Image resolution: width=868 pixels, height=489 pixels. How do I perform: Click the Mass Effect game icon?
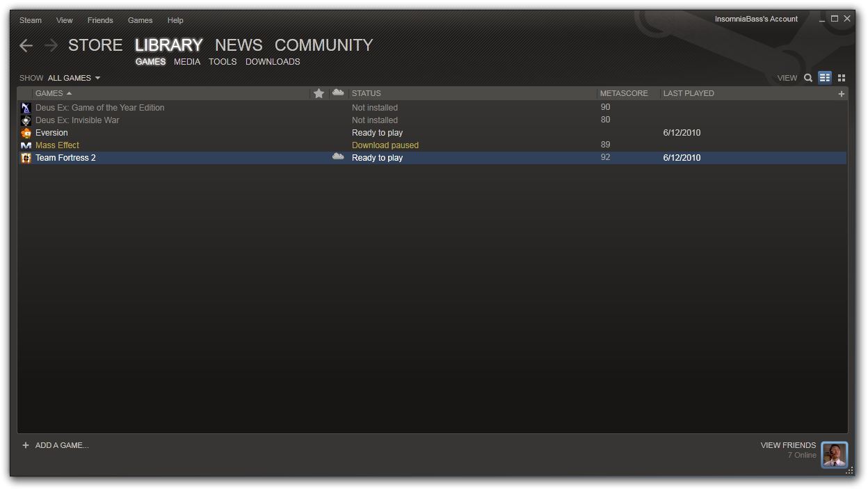click(x=26, y=145)
